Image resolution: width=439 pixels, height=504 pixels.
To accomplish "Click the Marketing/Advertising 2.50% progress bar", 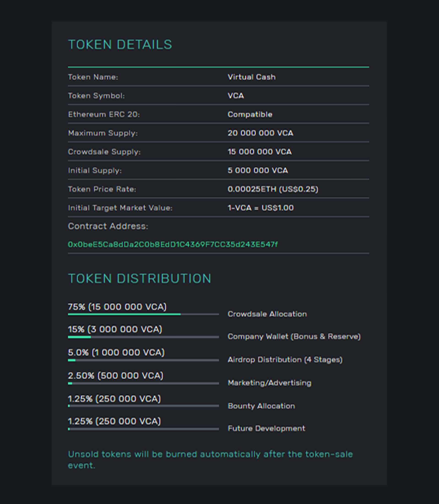I will click(x=143, y=383).
